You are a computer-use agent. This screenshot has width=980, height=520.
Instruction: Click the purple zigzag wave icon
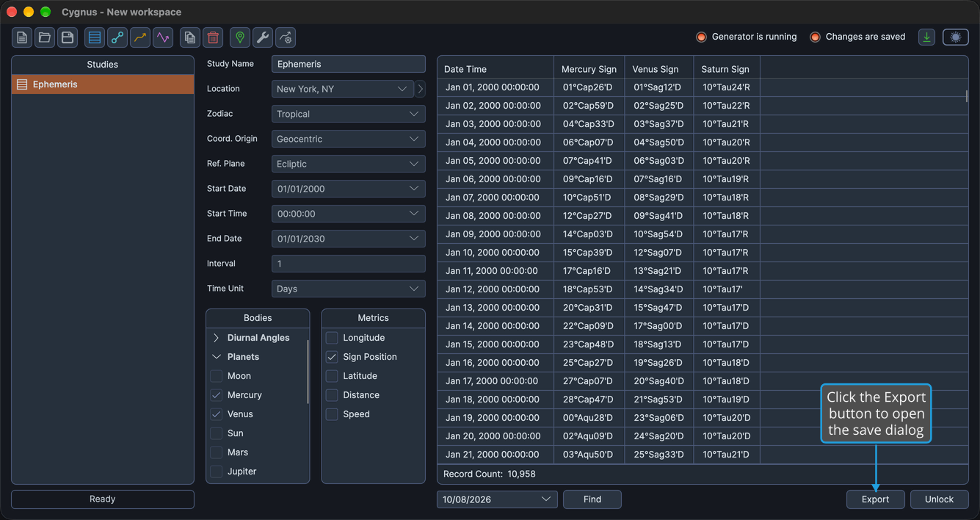pyautogui.click(x=163, y=37)
